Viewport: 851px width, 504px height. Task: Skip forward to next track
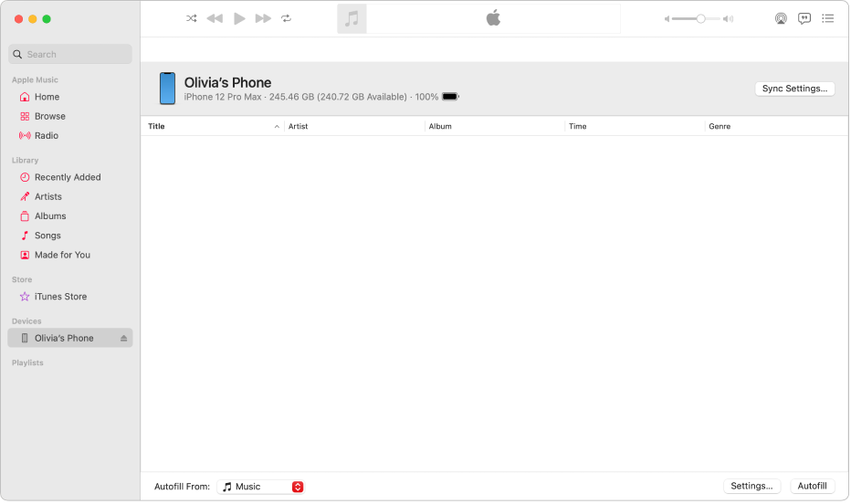coord(263,18)
